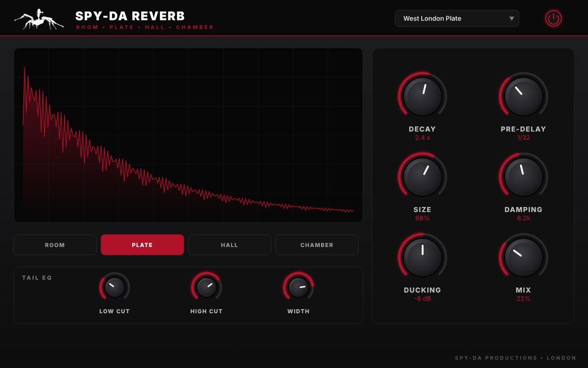This screenshot has height=368, width=588.
Task: Switch to the Chamber reverb mode
Action: point(317,245)
